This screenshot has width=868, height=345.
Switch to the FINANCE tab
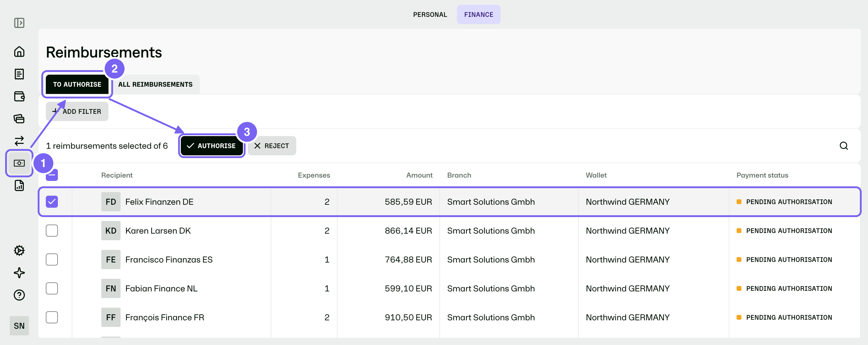click(479, 14)
